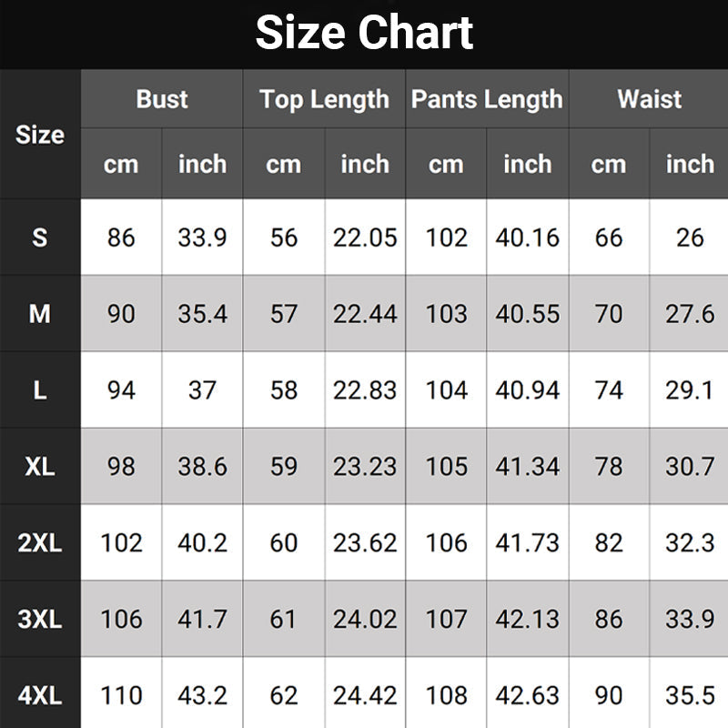Select the 38.6 bust inch cell
The width and height of the screenshot is (728, 728).
click(x=202, y=467)
